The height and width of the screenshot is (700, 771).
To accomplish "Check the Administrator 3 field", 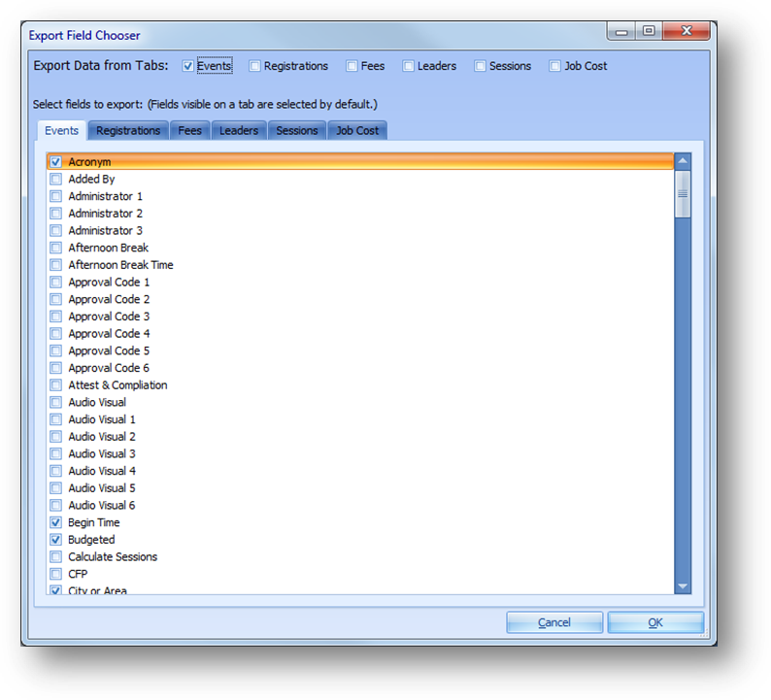I will 56,230.
